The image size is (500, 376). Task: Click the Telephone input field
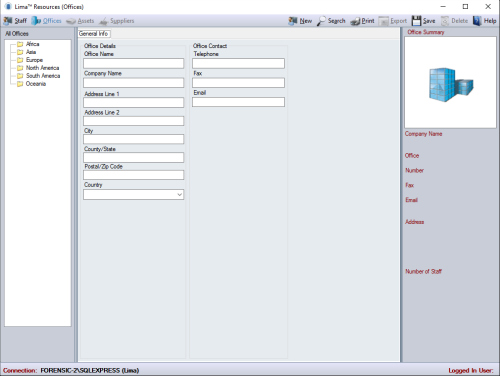pyautogui.click(x=238, y=63)
